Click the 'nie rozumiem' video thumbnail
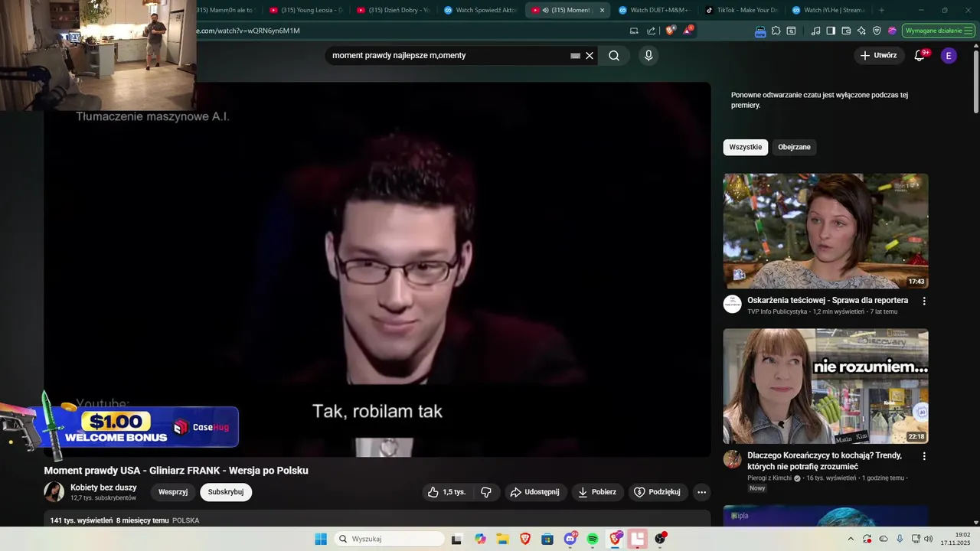The height and width of the screenshot is (551, 980). pyautogui.click(x=825, y=386)
